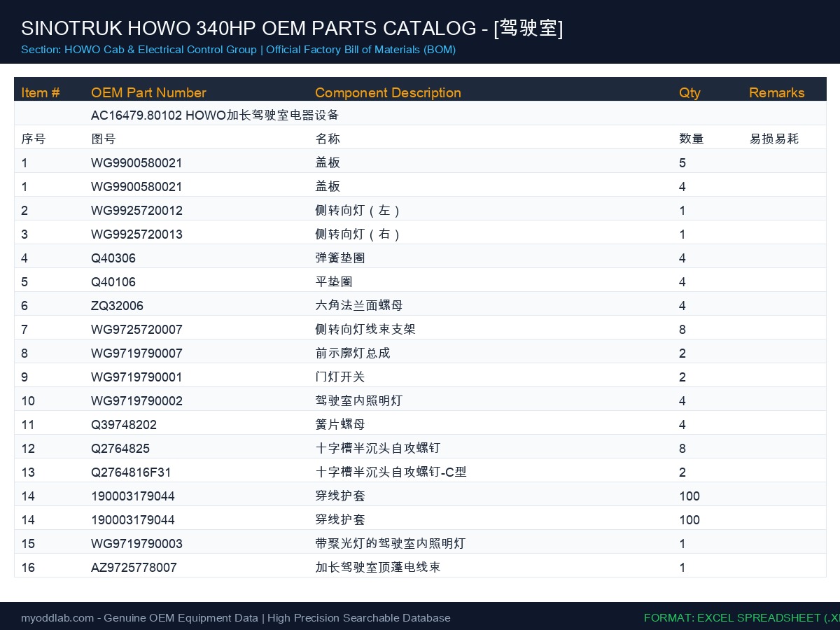Click the description "平垫圈"

tap(334, 281)
